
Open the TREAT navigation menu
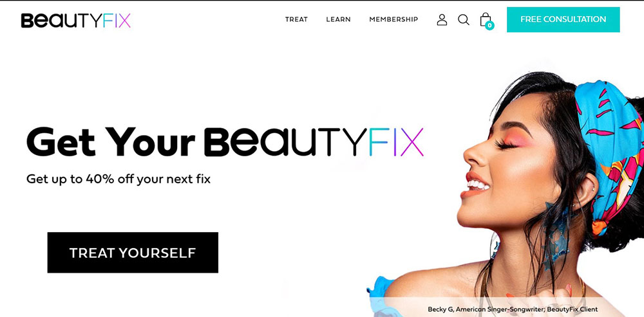coord(296,19)
